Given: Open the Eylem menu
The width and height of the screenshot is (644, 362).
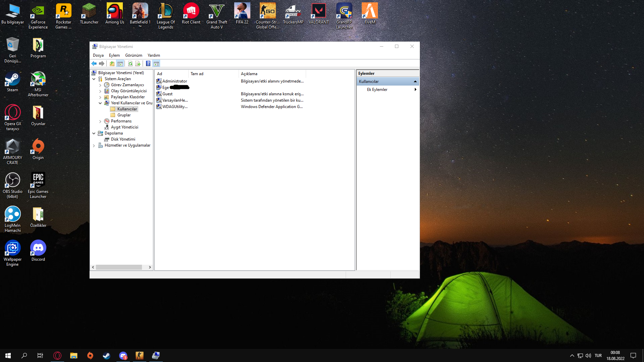Looking at the screenshot, I should (x=114, y=55).
